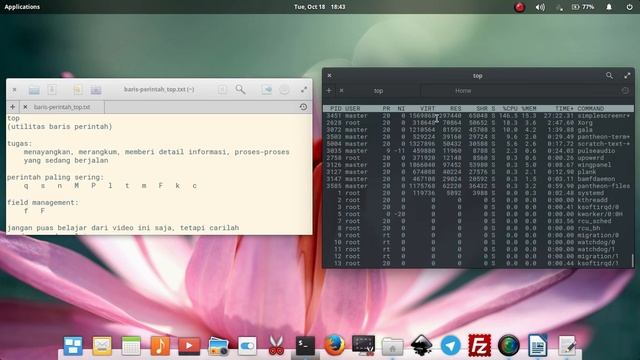
Task: Open Files home folder from the dock
Action: pos(393,346)
